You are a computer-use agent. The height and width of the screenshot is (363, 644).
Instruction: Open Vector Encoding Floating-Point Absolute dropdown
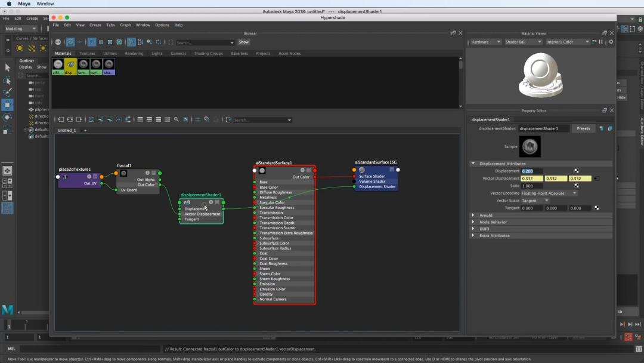[x=549, y=193]
